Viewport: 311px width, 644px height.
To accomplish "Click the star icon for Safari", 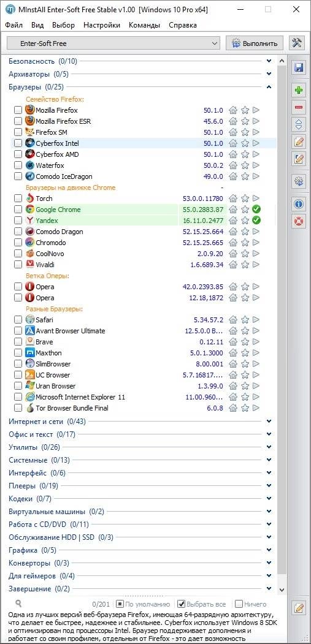I will [x=245, y=319].
